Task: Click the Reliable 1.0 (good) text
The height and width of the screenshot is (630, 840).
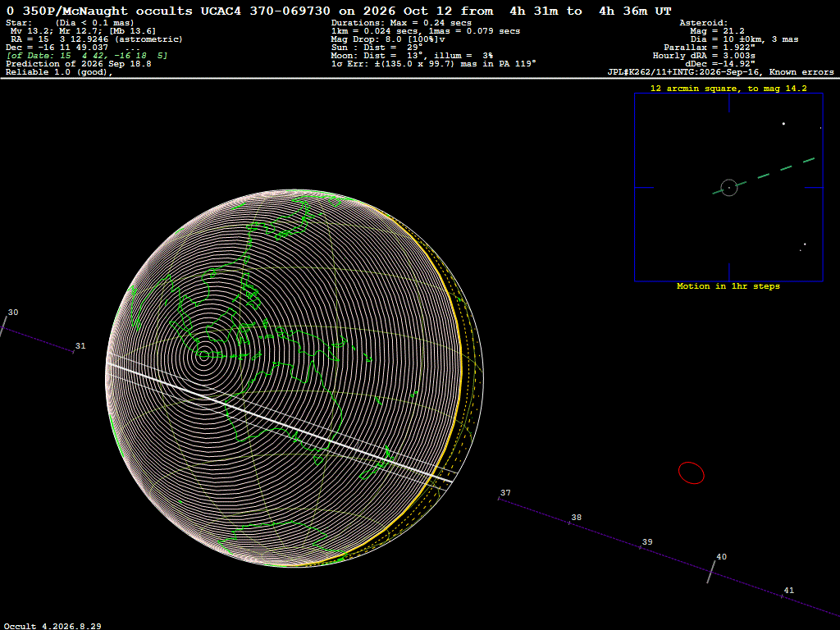Action: (59, 72)
